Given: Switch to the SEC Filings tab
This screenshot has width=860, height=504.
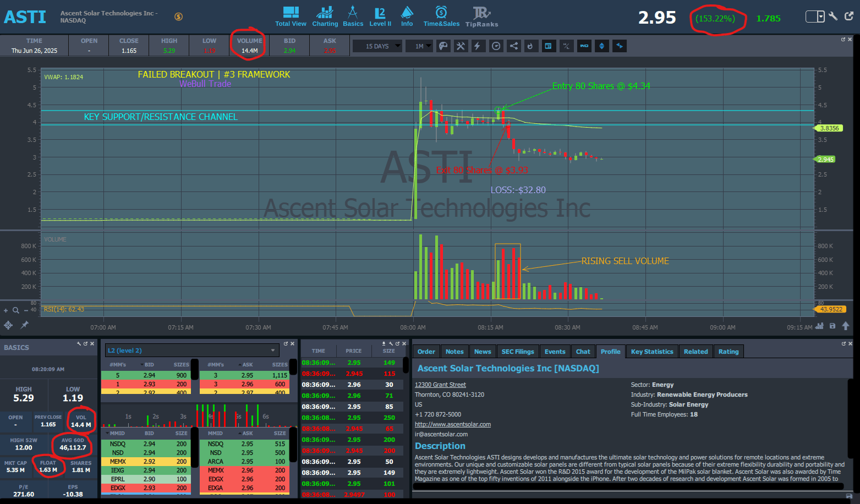Looking at the screenshot, I should 518,352.
